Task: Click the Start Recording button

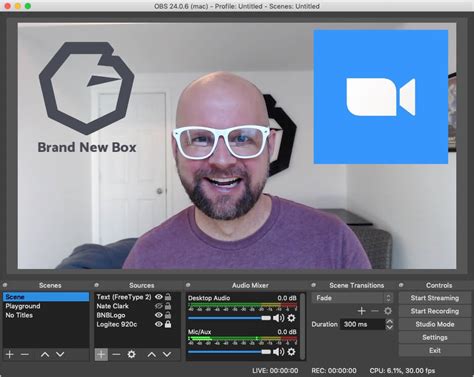Action: tap(435, 311)
